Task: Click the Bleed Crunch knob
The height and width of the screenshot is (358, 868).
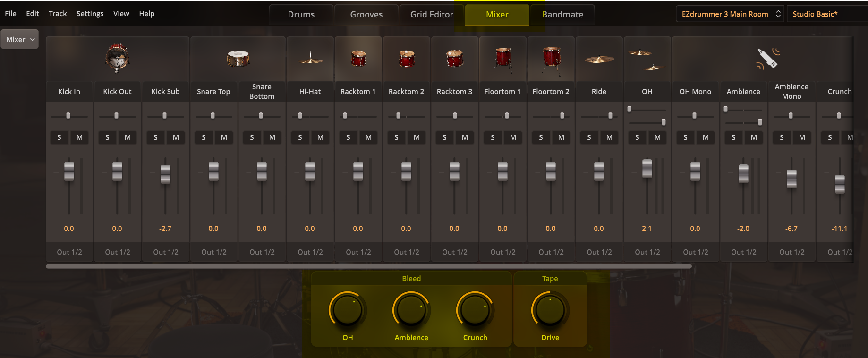Action: point(475,309)
